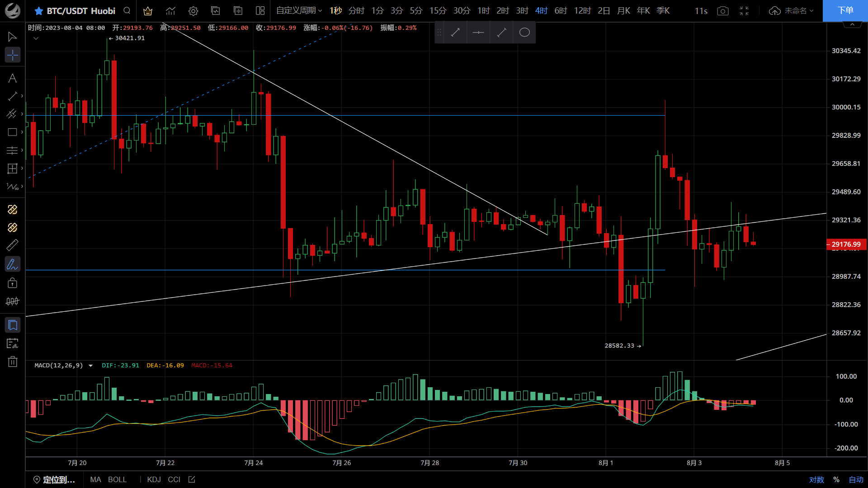The height and width of the screenshot is (488, 868).
Task: Select the arrow cursor tool
Action: [x=12, y=37]
